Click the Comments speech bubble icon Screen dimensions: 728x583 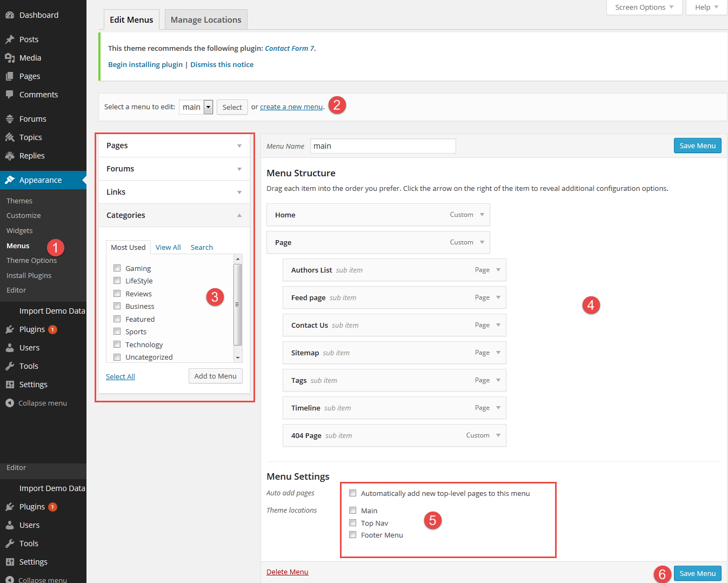[10, 95]
